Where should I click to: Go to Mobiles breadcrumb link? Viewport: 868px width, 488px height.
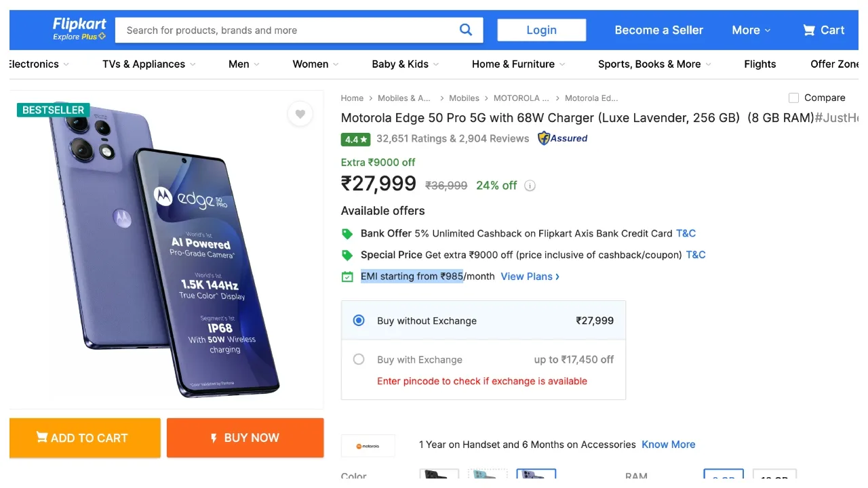coord(464,98)
